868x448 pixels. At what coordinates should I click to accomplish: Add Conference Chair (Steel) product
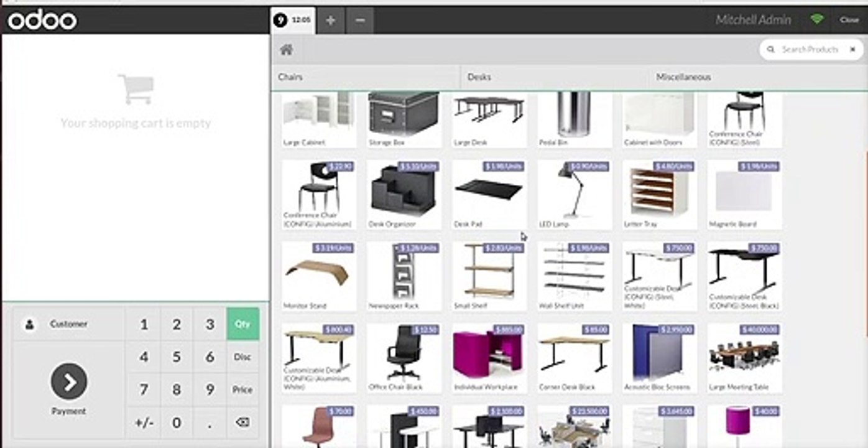[745, 119]
